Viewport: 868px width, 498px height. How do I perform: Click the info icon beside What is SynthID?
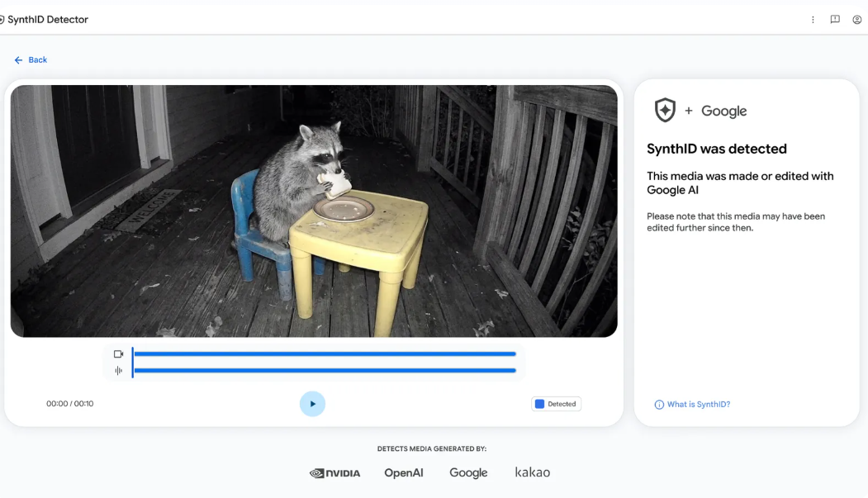click(x=659, y=405)
